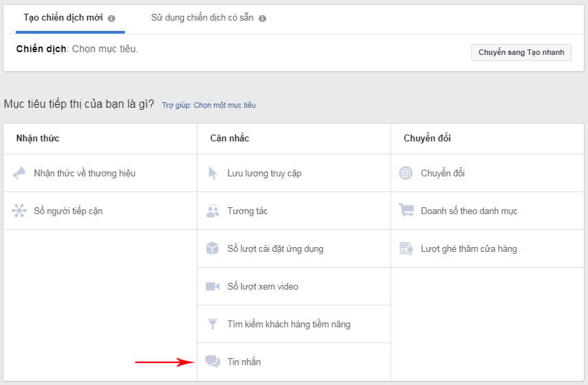Open the Trợ giúp: Chọn một mục tiêu link
Screen dimensions: 588x385
pyautogui.click(x=209, y=105)
